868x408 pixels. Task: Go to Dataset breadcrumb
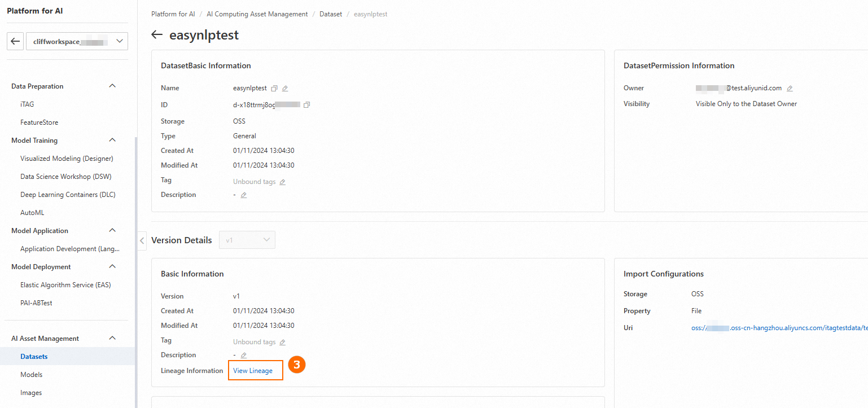click(x=331, y=14)
